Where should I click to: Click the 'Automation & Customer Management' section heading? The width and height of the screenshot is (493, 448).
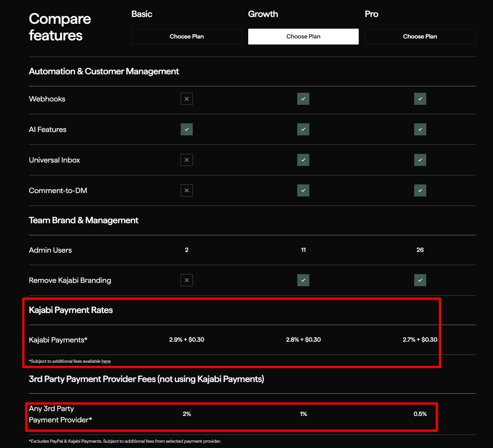coord(104,71)
